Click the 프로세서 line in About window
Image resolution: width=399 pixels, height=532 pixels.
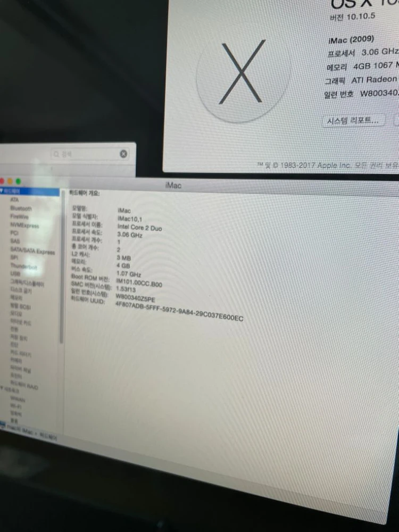click(x=362, y=52)
